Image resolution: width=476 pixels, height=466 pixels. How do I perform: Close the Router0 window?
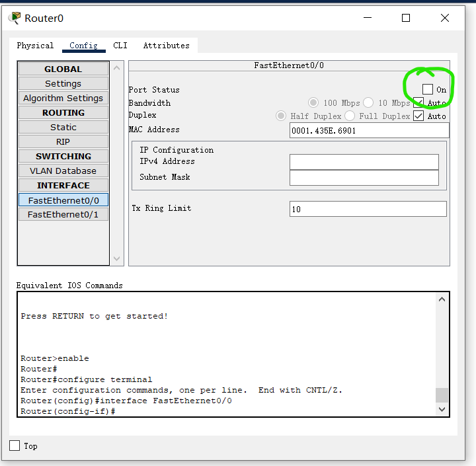(x=445, y=18)
